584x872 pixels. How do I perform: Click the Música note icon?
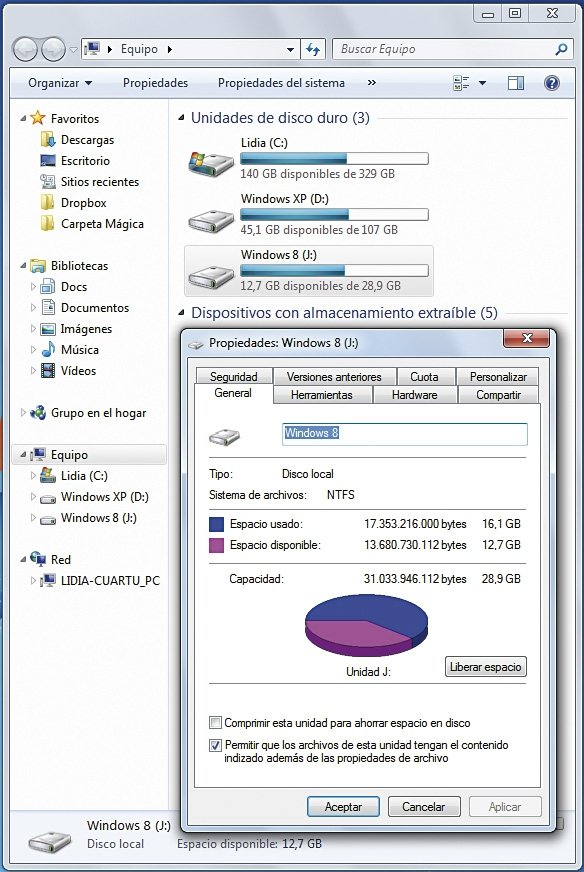[48, 349]
